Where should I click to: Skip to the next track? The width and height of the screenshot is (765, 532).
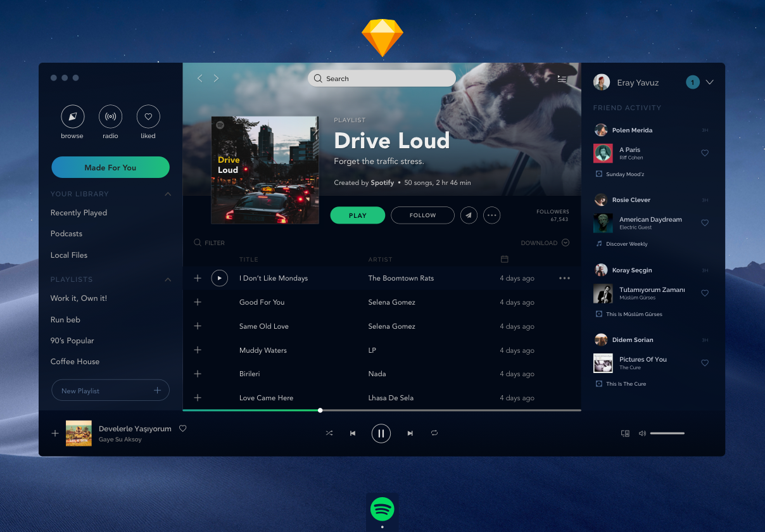click(x=410, y=433)
